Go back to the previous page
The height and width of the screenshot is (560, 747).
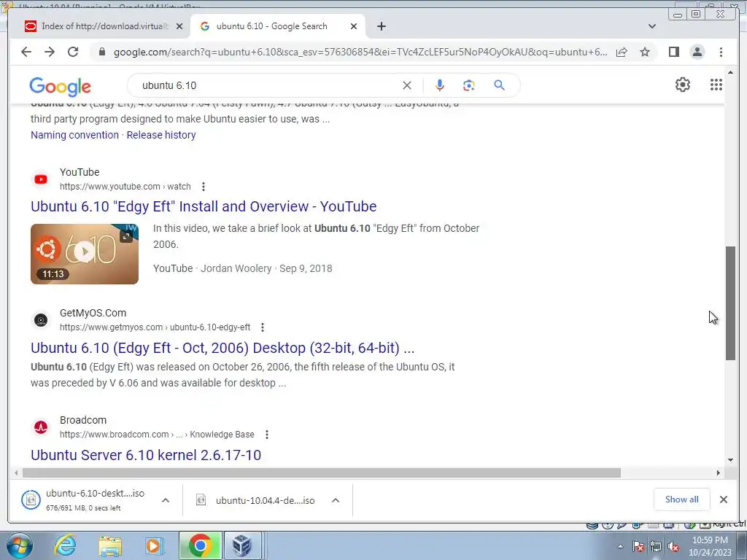click(26, 52)
